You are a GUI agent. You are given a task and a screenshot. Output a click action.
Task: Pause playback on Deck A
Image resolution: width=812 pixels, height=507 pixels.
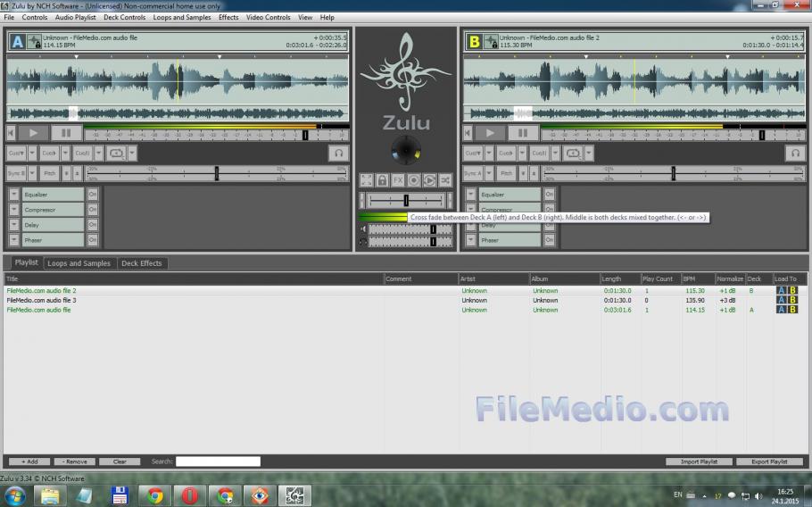pos(66,133)
